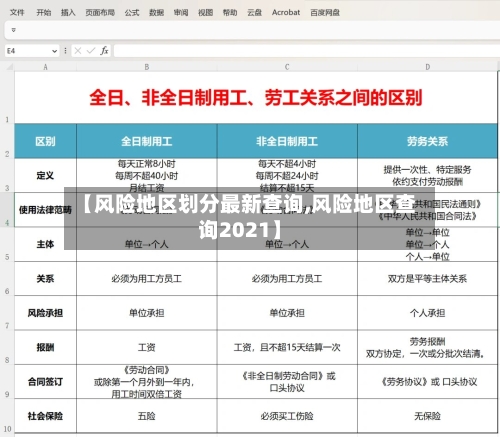Viewport: 500px width, 437px height.
Task: Click the 定义 cell
Action: coord(46,175)
